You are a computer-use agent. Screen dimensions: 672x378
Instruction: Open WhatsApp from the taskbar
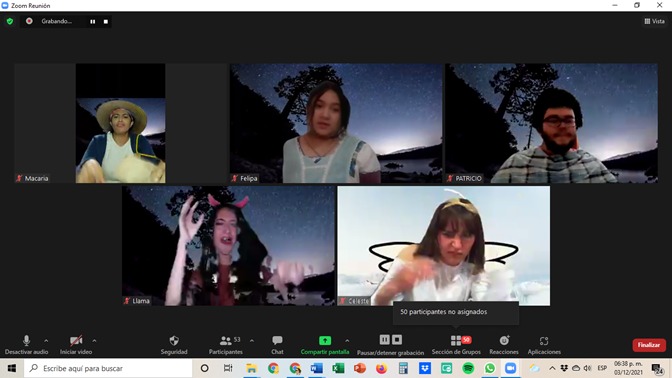click(x=489, y=368)
